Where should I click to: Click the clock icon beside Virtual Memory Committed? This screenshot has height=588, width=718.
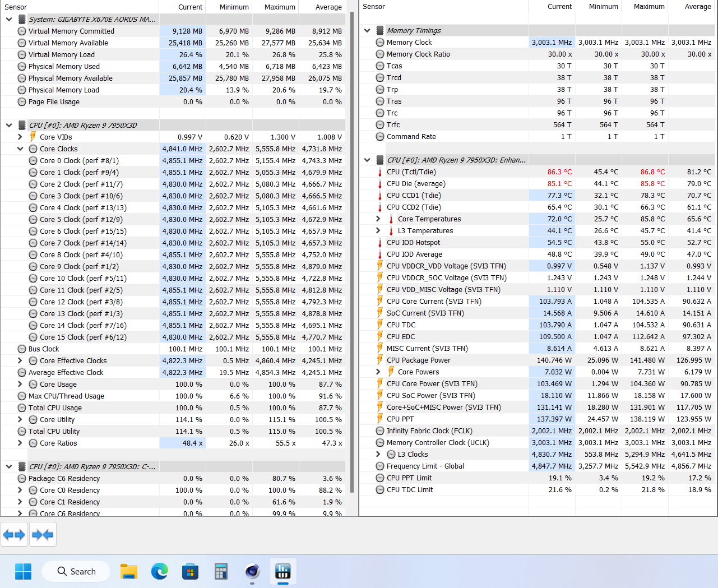(x=22, y=31)
